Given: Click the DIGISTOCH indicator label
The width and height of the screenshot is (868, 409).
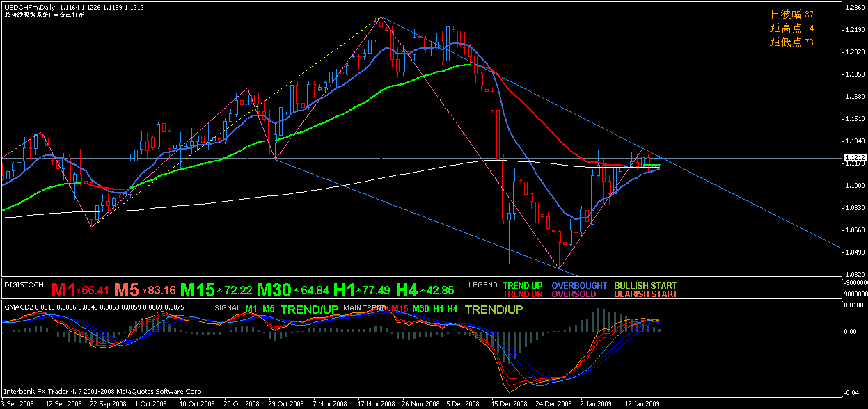Looking at the screenshot, I should (24, 285).
